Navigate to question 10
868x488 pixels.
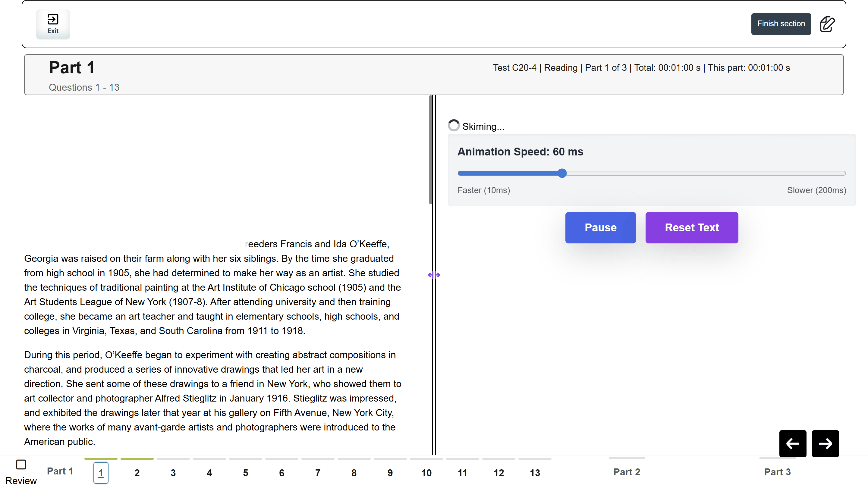tap(426, 473)
